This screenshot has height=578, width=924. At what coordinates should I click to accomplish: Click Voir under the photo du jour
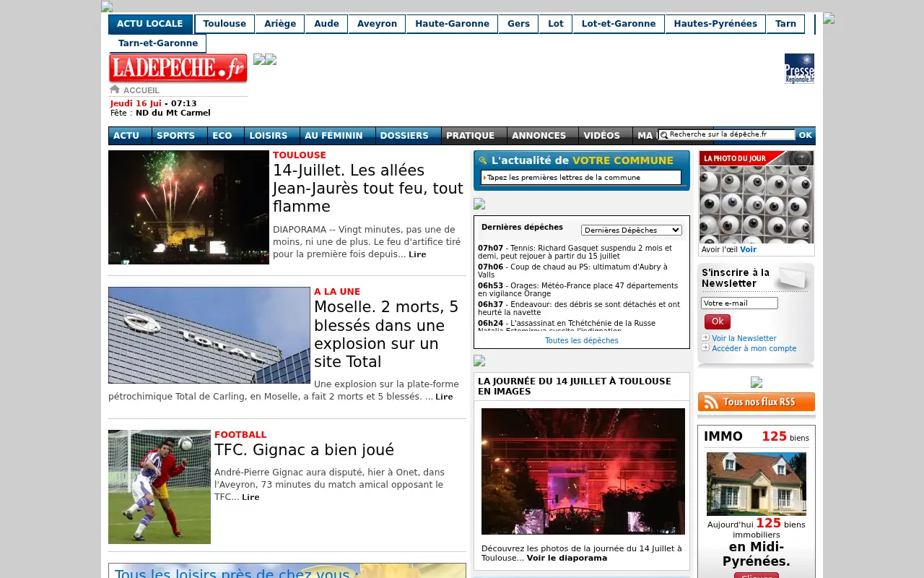coord(748,249)
